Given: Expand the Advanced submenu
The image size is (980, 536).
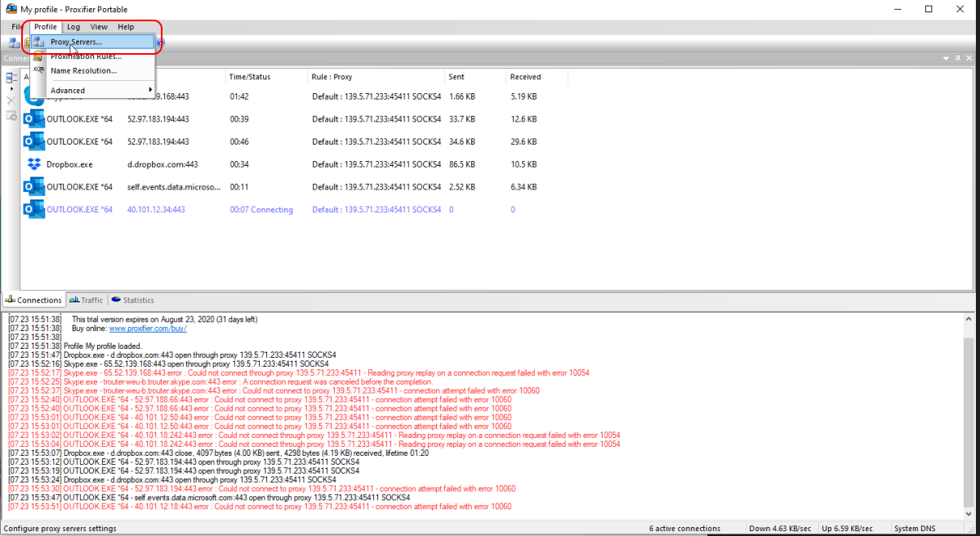Looking at the screenshot, I should coord(92,90).
